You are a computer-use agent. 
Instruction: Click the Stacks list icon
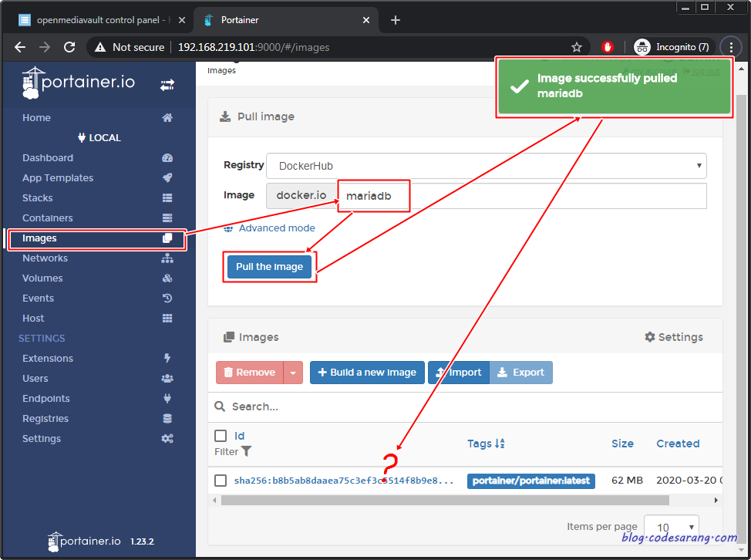tap(167, 197)
